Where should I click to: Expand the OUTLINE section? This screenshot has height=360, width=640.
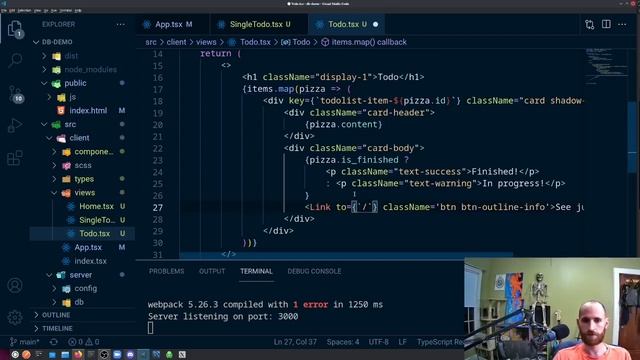(x=56, y=315)
